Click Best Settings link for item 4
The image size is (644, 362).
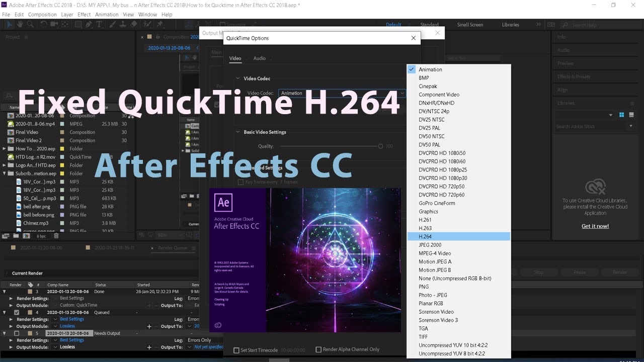click(72, 319)
